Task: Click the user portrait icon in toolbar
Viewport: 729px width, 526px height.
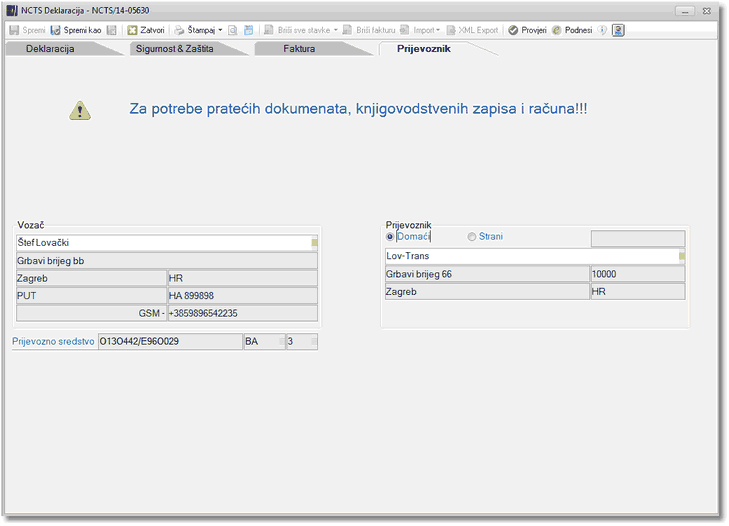Action: pyautogui.click(x=618, y=30)
